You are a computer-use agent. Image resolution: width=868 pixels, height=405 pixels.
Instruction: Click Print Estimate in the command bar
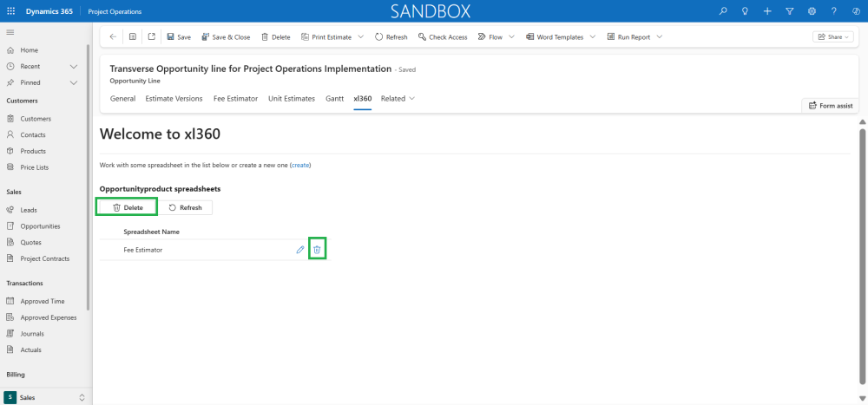pos(326,37)
